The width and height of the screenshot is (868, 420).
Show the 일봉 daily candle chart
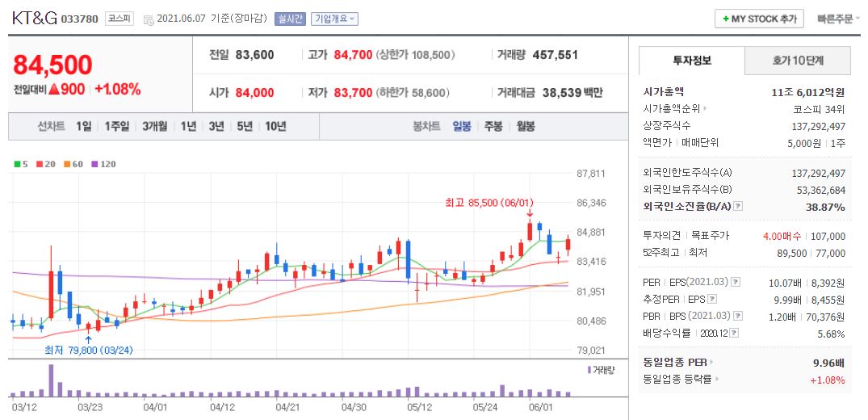(x=462, y=126)
